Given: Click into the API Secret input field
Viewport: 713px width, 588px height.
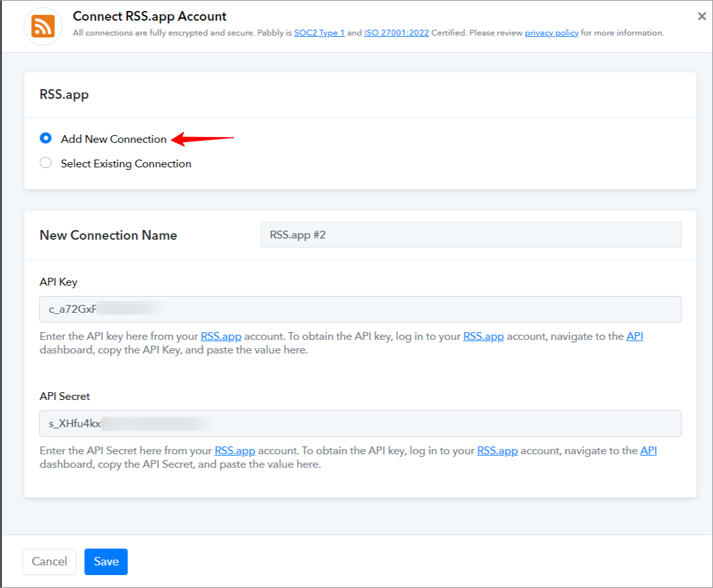Looking at the screenshot, I should click(360, 423).
